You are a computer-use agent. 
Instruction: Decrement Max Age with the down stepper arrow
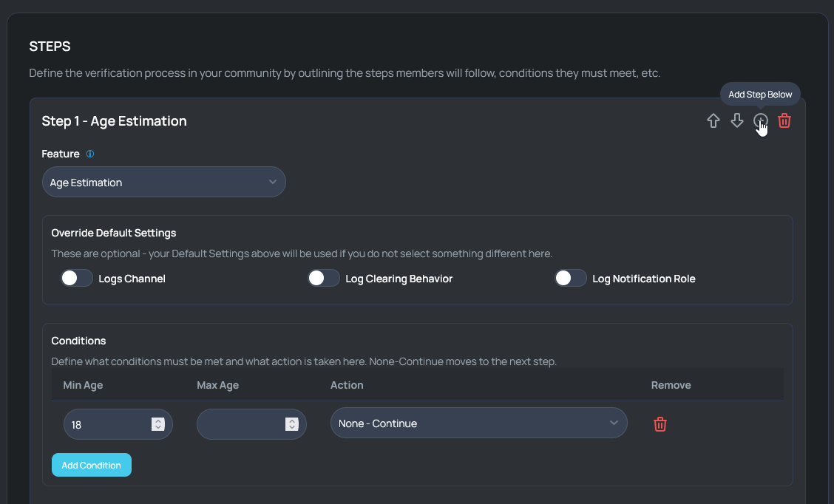coord(292,428)
